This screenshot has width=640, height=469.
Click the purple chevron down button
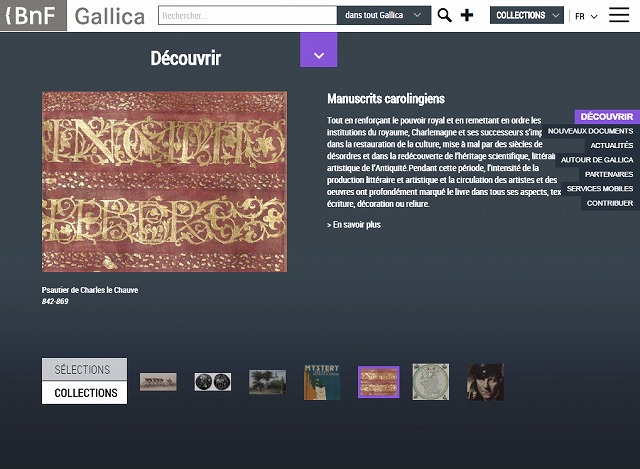click(318, 50)
